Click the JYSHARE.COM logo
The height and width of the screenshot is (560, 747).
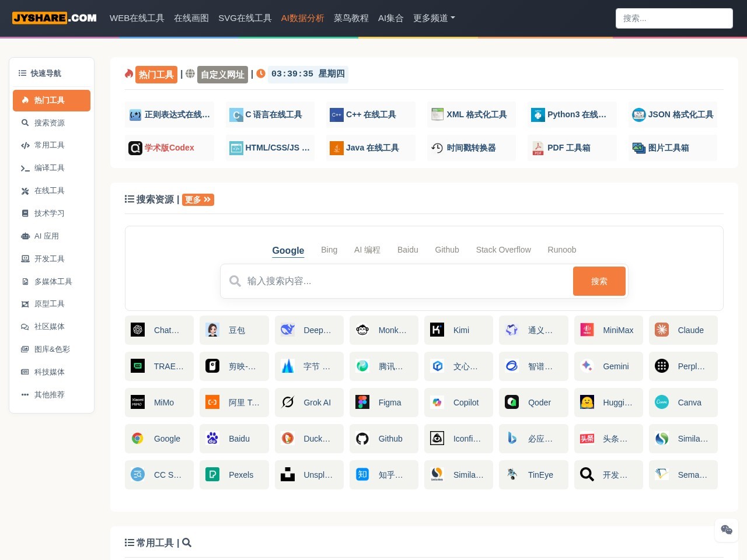coord(54,17)
